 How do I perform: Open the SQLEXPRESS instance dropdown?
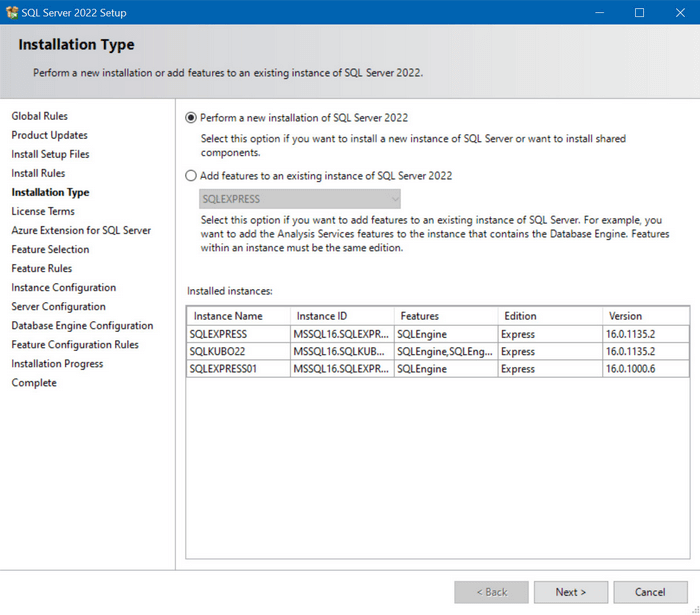tap(294, 199)
